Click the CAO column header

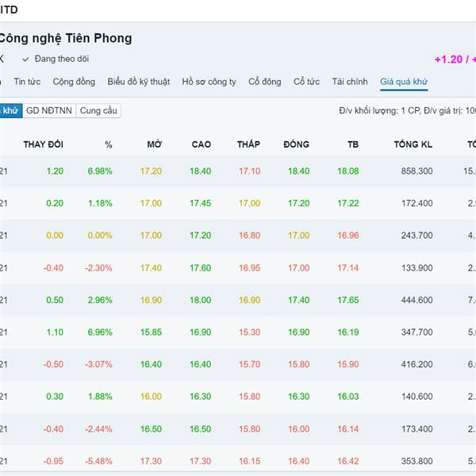(x=202, y=144)
